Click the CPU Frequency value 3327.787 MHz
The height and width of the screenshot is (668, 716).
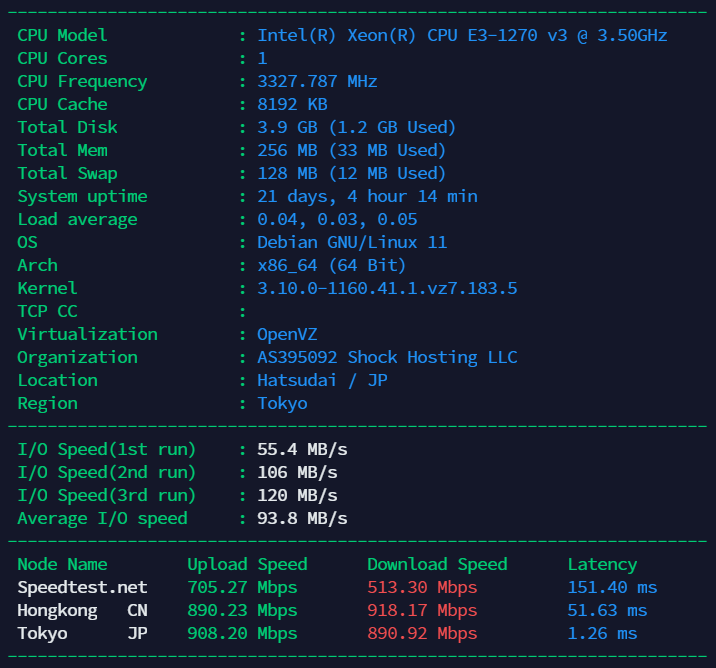click(317, 82)
